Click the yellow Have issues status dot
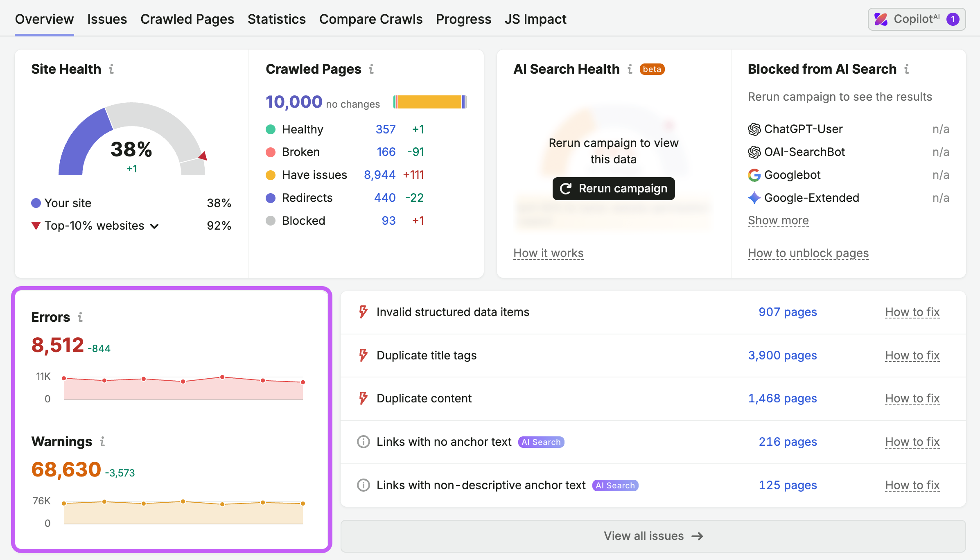 (x=271, y=175)
